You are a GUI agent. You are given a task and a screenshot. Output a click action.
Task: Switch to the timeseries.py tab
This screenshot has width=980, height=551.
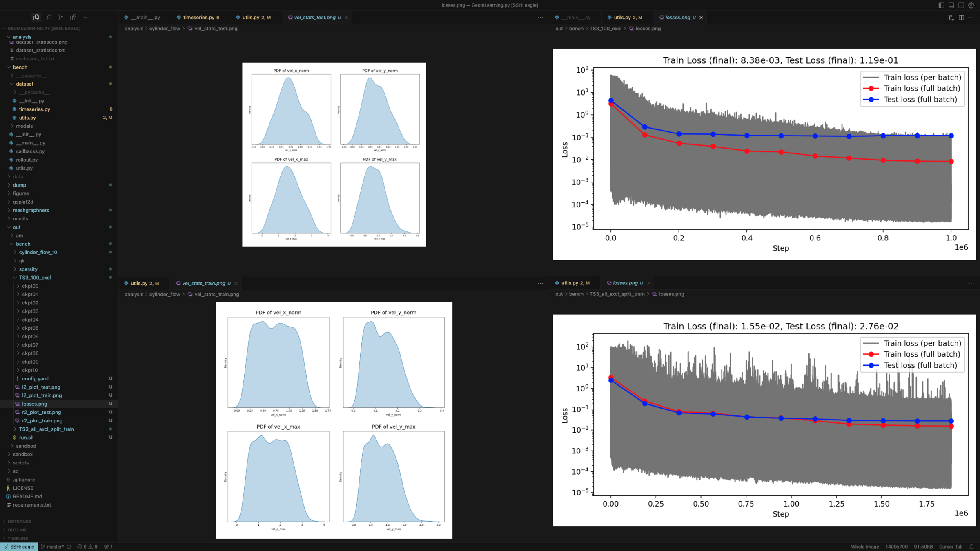[x=198, y=18]
